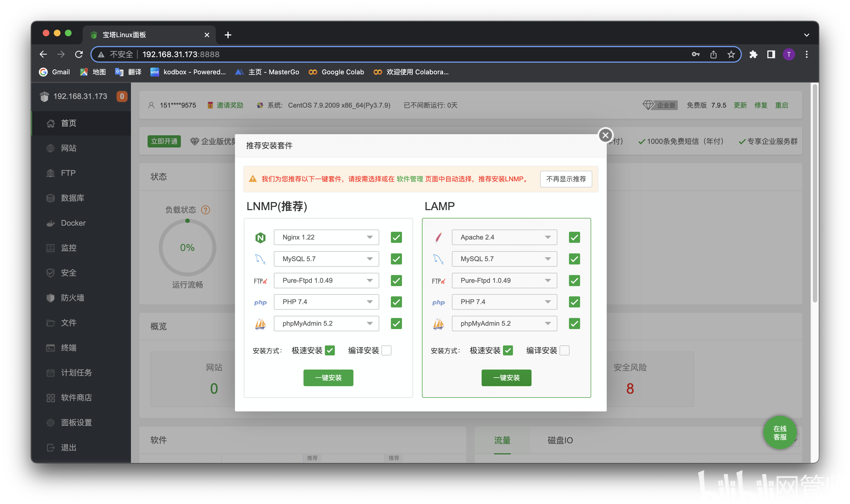Open the online customer service bubble

point(780,432)
